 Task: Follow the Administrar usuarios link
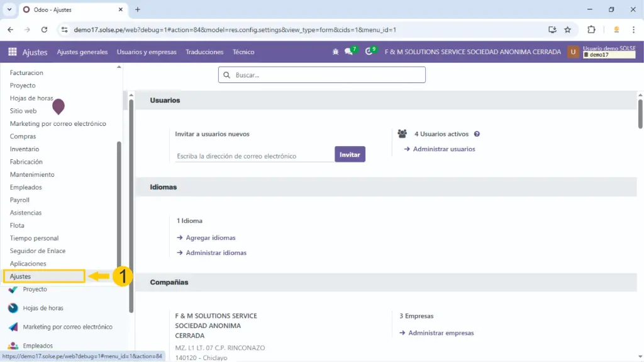pyautogui.click(x=443, y=149)
